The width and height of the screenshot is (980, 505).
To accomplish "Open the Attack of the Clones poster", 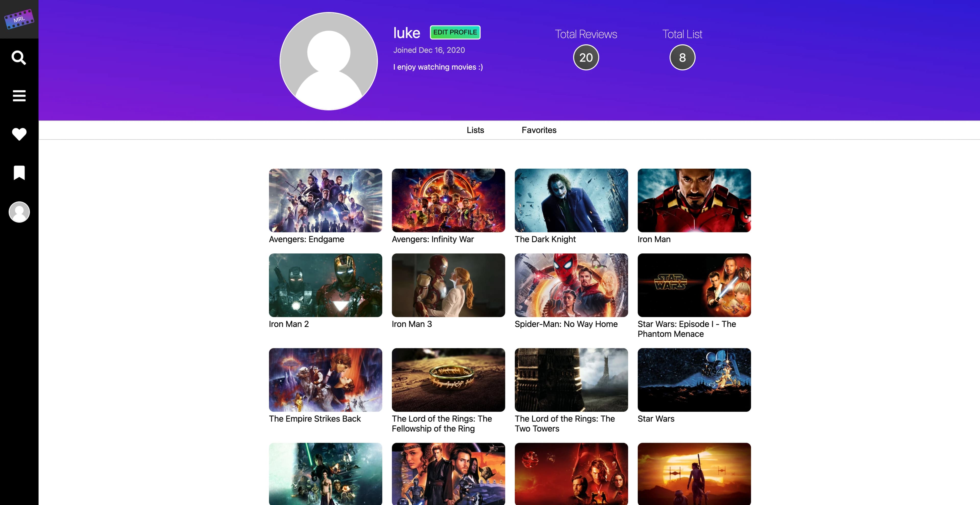I will click(x=448, y=474).
